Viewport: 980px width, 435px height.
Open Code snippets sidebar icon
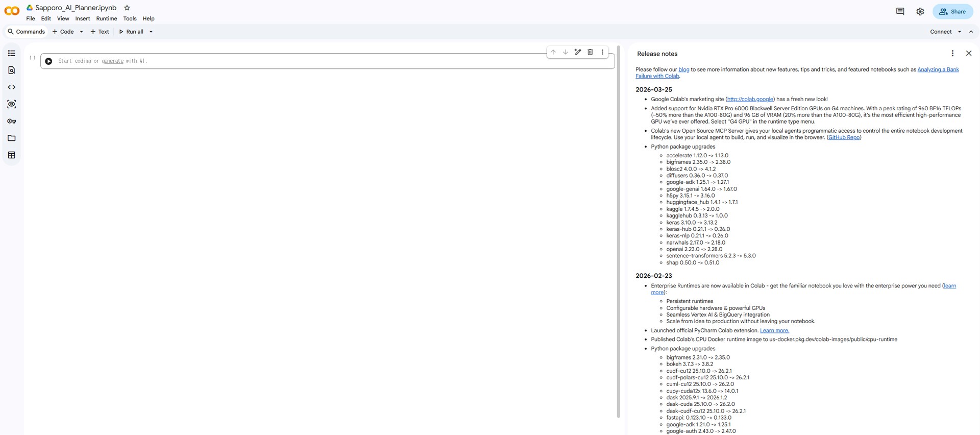(x=12, y=87)
